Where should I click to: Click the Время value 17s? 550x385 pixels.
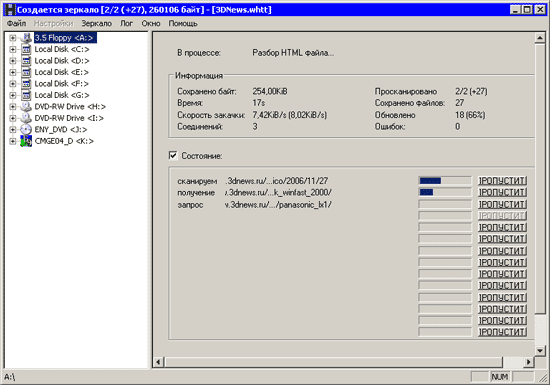[x=259, y=103]
